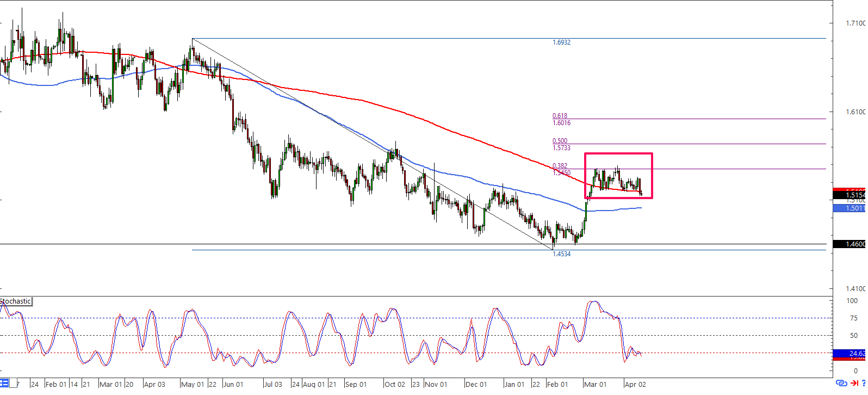
Task: Click the Dec 01 date on the time axis
Action: 476,384
